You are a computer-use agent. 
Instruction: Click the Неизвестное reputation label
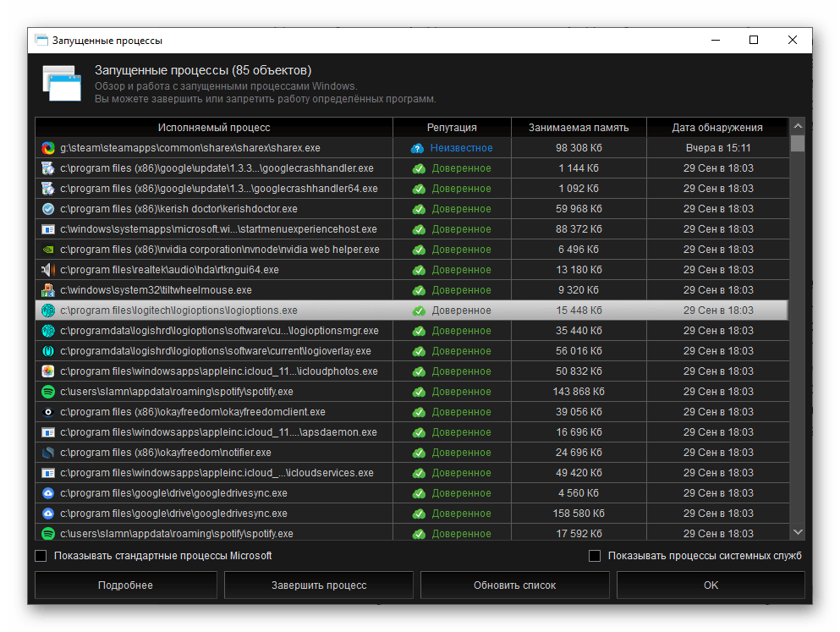(x=461, y=148)
